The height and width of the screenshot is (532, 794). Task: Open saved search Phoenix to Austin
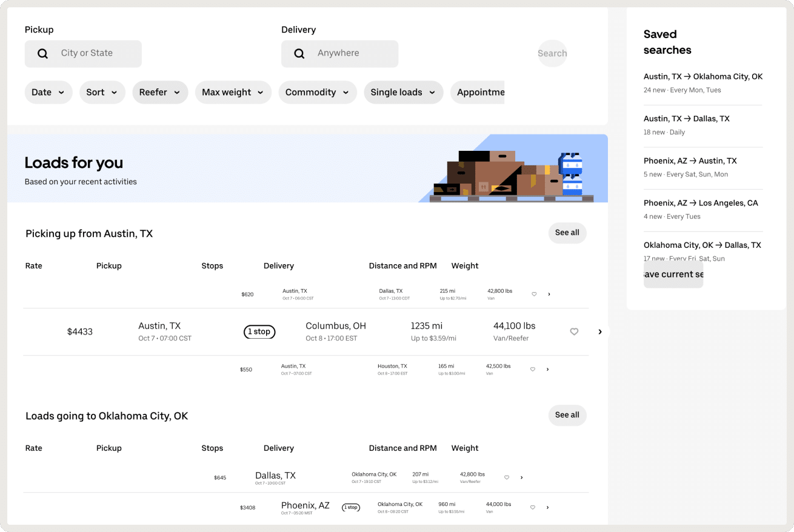(703, 167)
